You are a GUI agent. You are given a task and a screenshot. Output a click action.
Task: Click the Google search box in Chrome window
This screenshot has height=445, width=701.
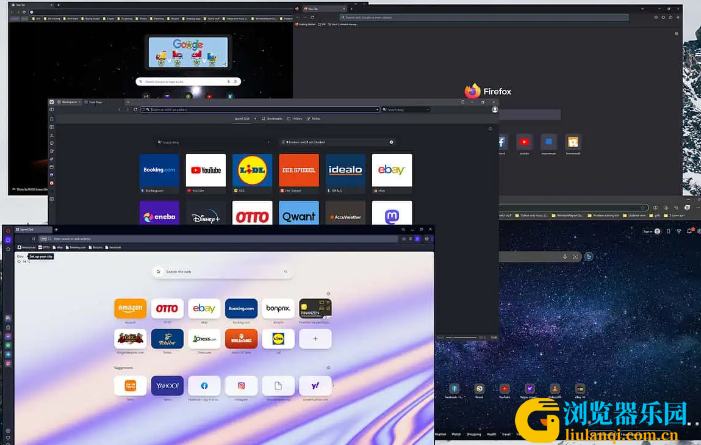[x=188, y=82]
